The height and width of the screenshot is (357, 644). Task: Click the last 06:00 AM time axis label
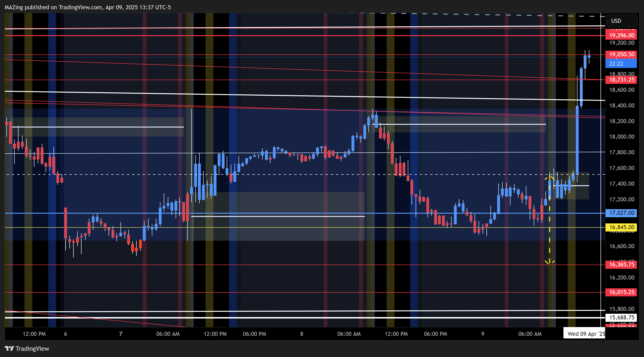530,334
